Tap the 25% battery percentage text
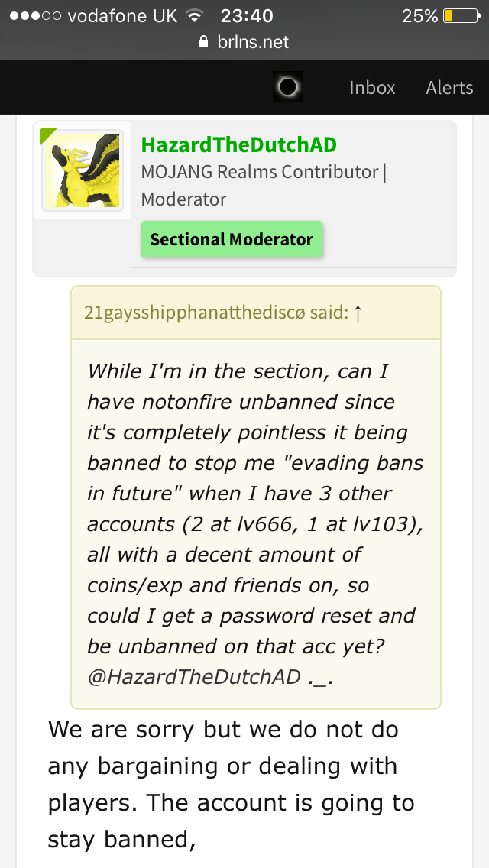489x868 pixels. pyautogui.click(x=420, y=16)
